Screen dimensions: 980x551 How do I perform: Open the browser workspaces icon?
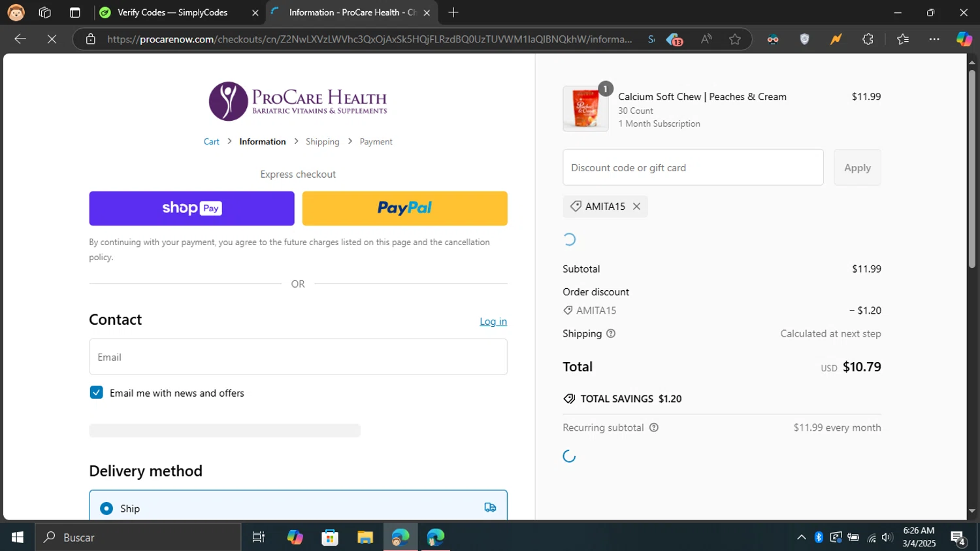pos(45,12)
